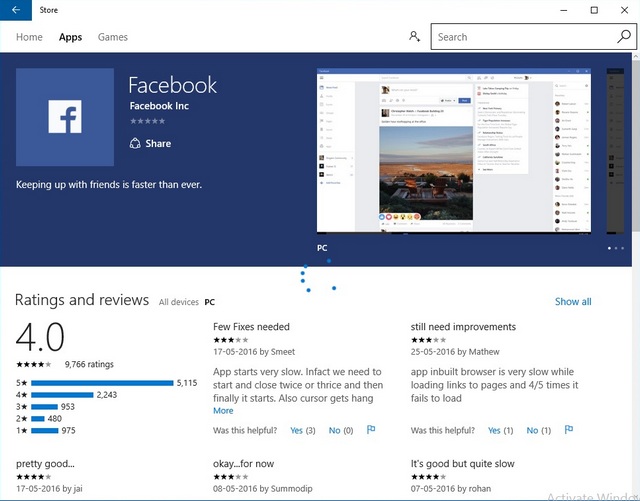Screen dimensions: 640x501
Task: Open the main PC screenshot thumbnail
Action: 454,151
